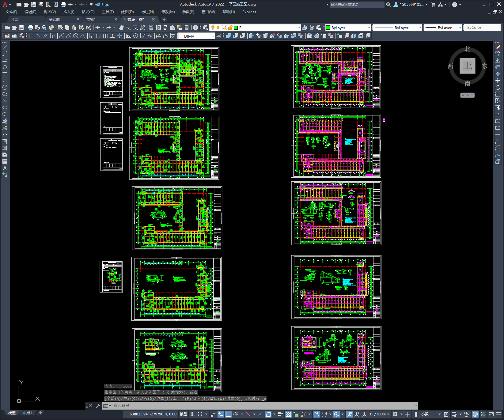Click the search keyword input field
504x420 pixels.
tap(357, 5)
